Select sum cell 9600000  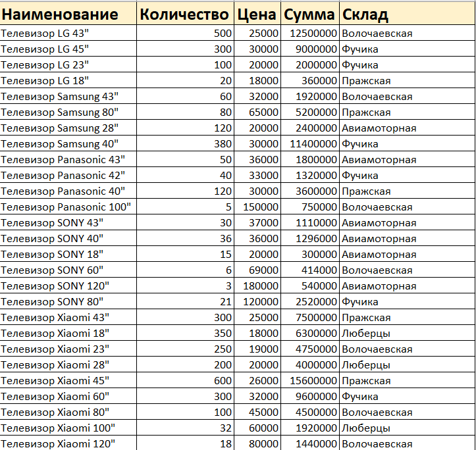click(x=310, y=395)
